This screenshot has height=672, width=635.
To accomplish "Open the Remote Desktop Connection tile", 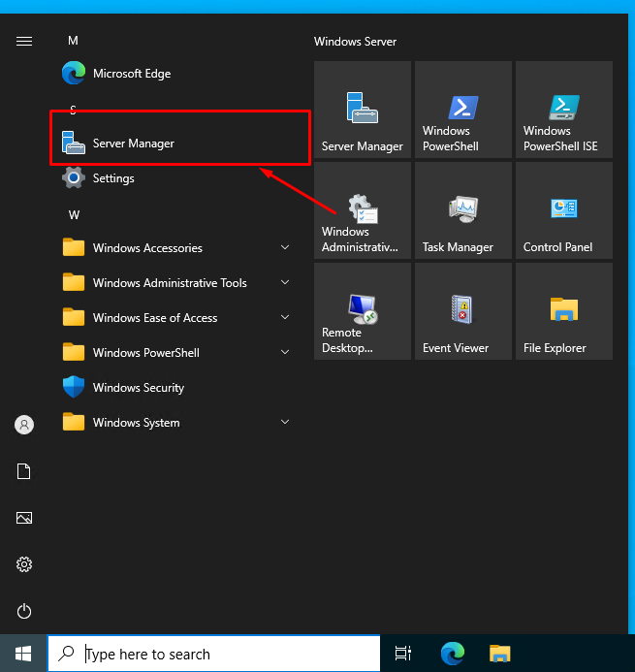I will click(x=362, y=312).
